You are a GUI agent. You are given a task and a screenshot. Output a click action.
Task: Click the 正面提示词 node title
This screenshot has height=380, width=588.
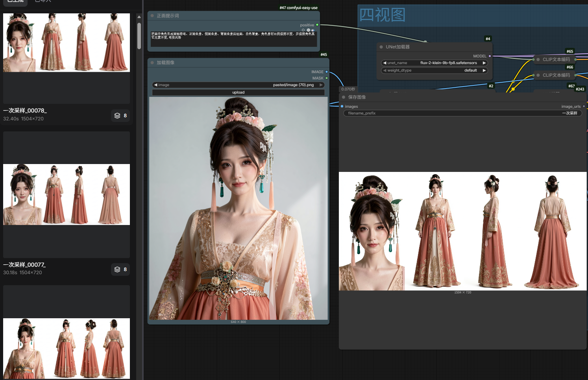(x=168, y=16)
